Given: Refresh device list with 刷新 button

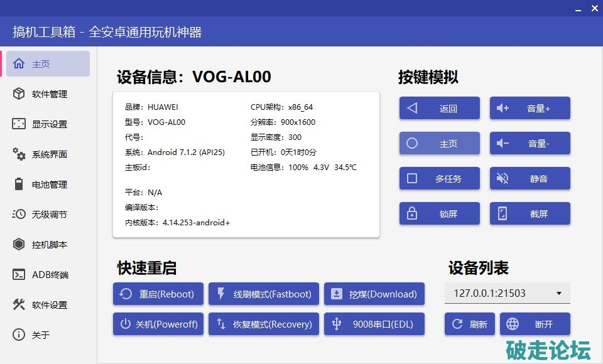Looking at the screenshot, I should 470,324.
